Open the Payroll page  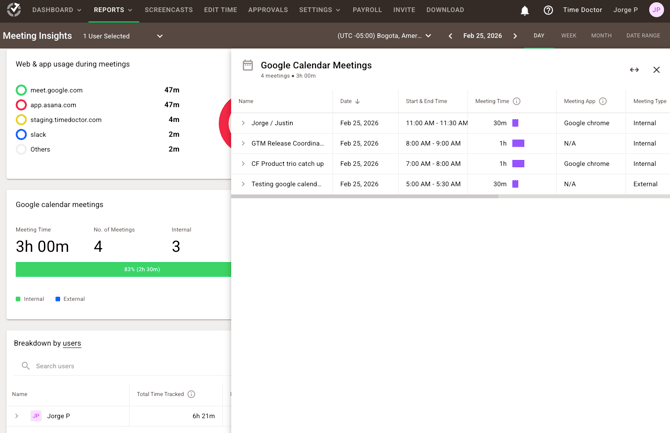coord(367,10)
